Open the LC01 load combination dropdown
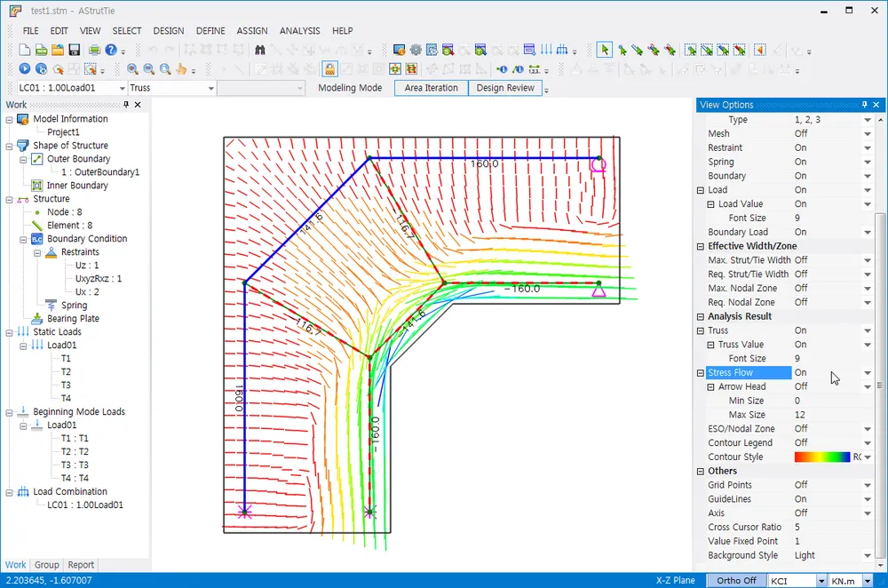Image resolution: width=888 pixels, height=588 pixels. 122,88
